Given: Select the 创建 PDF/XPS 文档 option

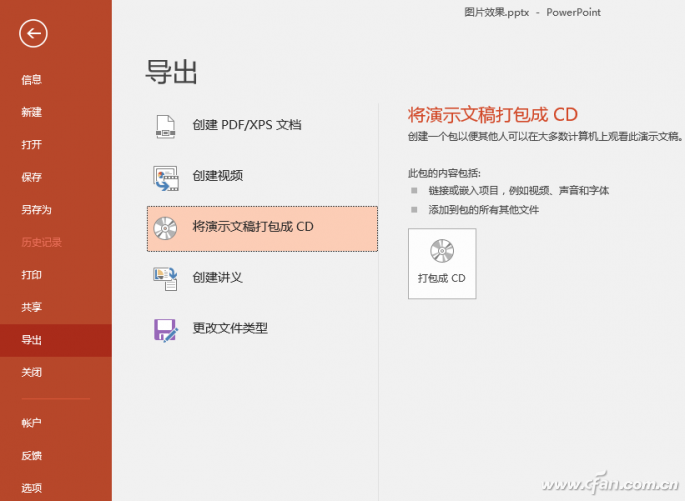Looking at the screenshot, I should [247, 126].
